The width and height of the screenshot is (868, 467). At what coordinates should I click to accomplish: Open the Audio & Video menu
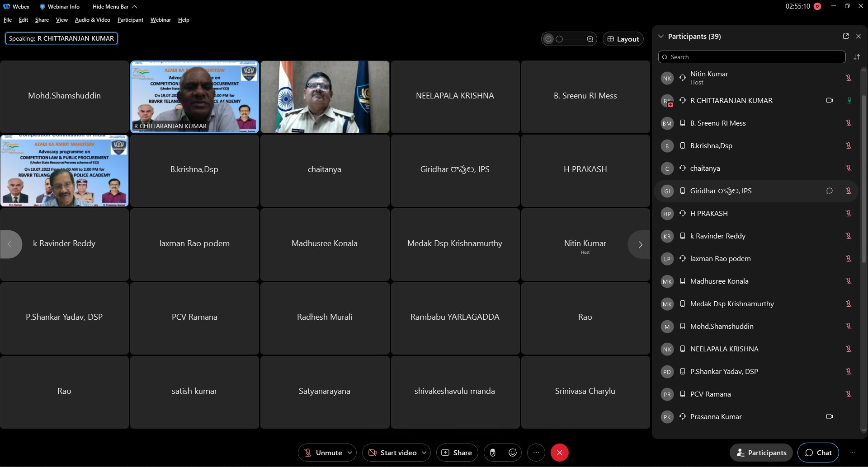pos(93,20)
